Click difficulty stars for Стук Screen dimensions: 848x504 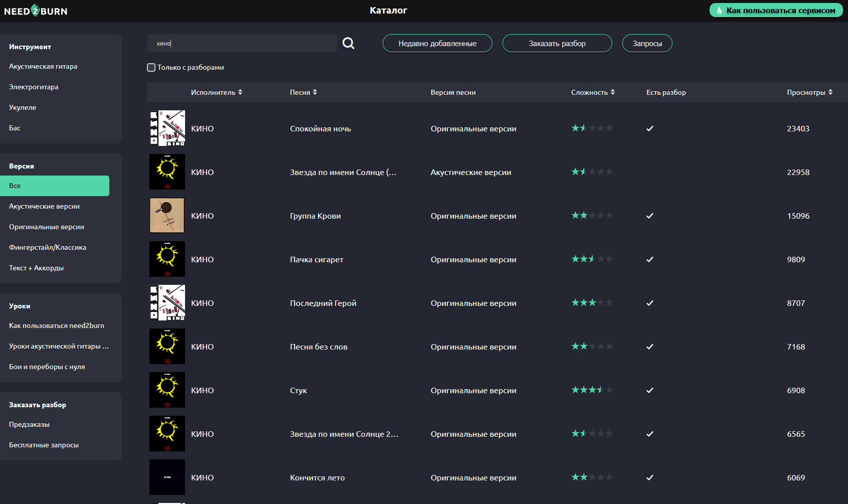pos(592,390)
